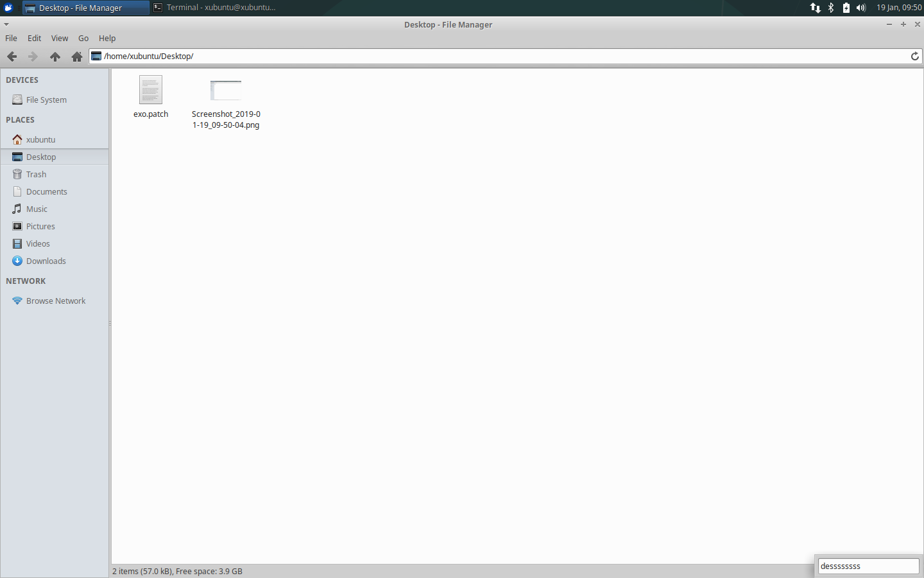The width and height of the screenshot is (924, 578).
Task: Click the Home toolbar icon
Action: tap(77, 57)
